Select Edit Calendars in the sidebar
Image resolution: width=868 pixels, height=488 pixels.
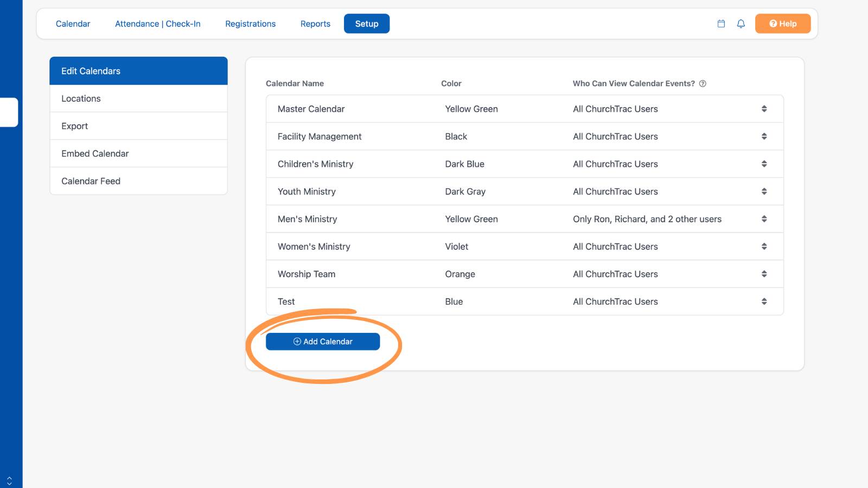138,71
